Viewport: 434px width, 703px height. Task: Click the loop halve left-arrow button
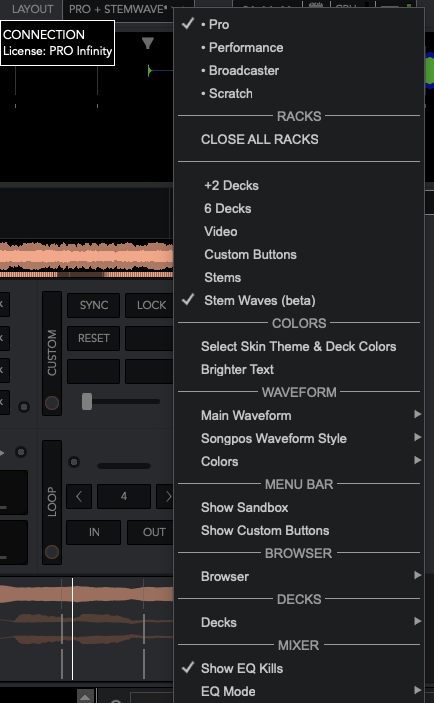[79, 496]
